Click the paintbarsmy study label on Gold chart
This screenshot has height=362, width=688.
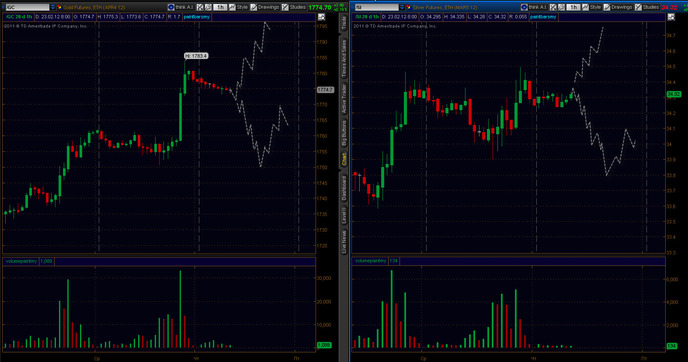click(x=197, y=17)
